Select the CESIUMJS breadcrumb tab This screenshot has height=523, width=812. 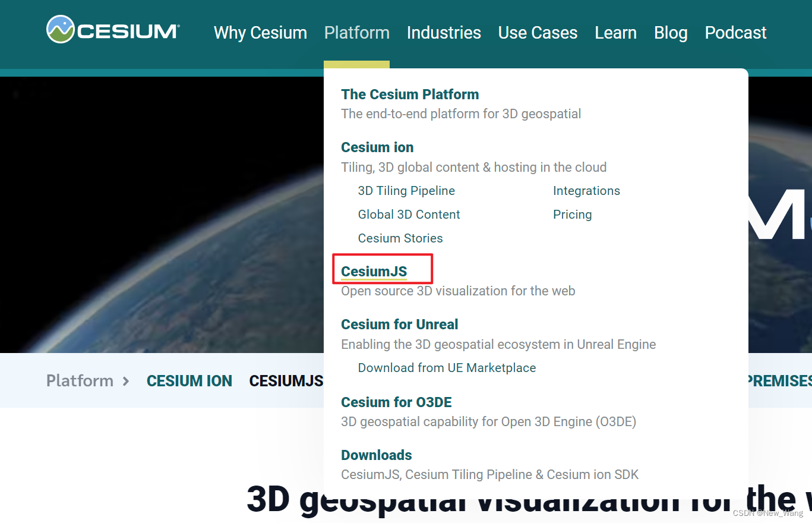[x=286, y=380]
